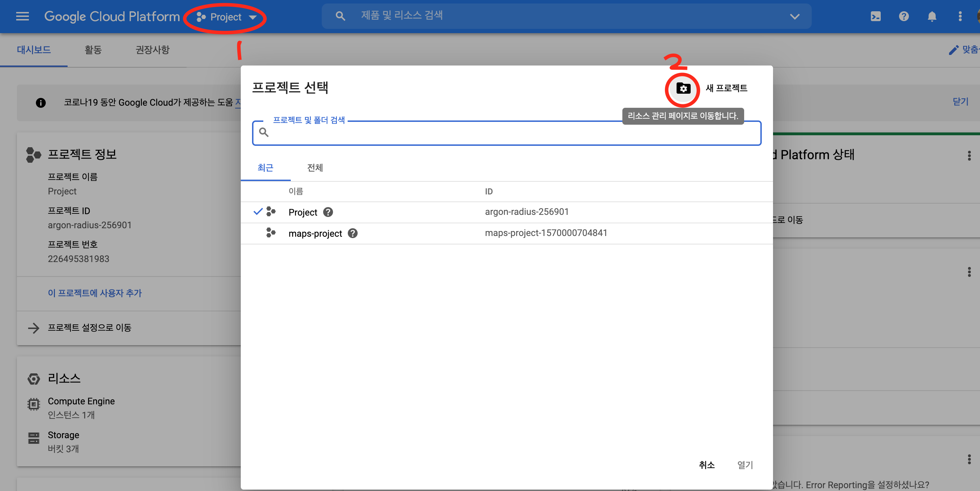Click the 열기 button

pos(745,465)
